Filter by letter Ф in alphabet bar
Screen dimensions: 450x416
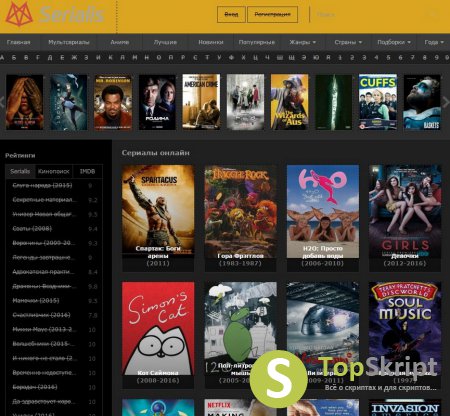coord(231,58)
